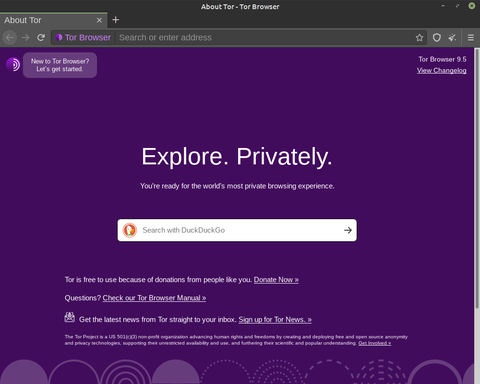Open the 'New to Tor Browser?' onboarding bubble
480x384 pixels.
[x=60, y=65]
